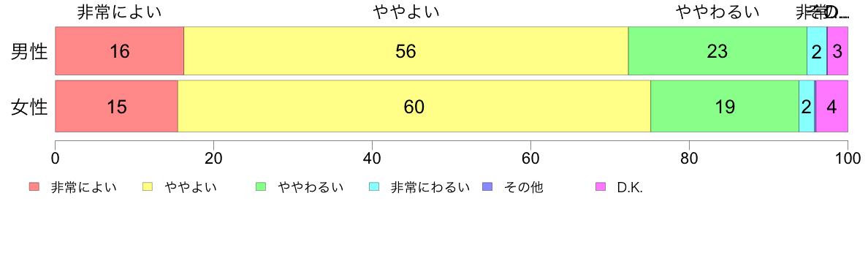Click the blue その他 legend swatch
This screenshot has width=868, height=269.
[x=487, y=187]
